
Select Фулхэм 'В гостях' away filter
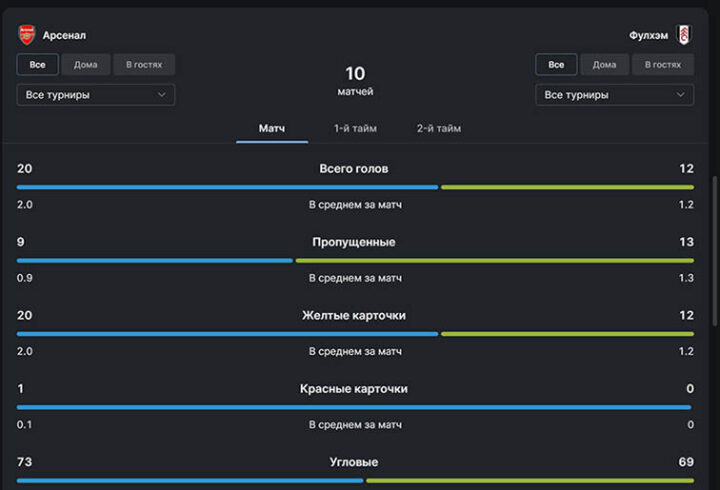point(663,64)
